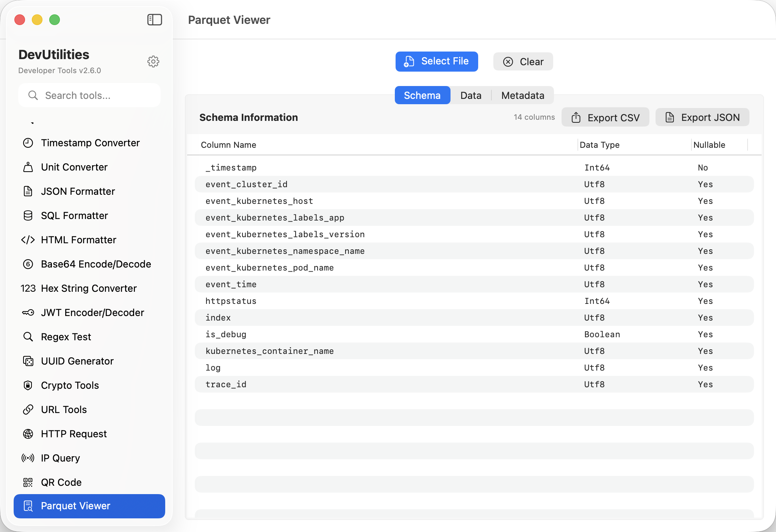Select the UUID Generator
This screenshot has height=532, width=776.
[77, 361]
